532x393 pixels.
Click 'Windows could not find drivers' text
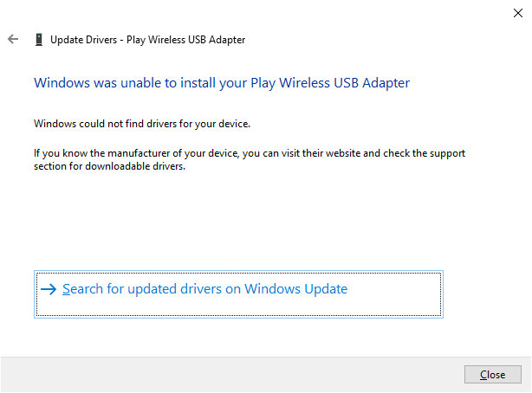pos(142,124)
